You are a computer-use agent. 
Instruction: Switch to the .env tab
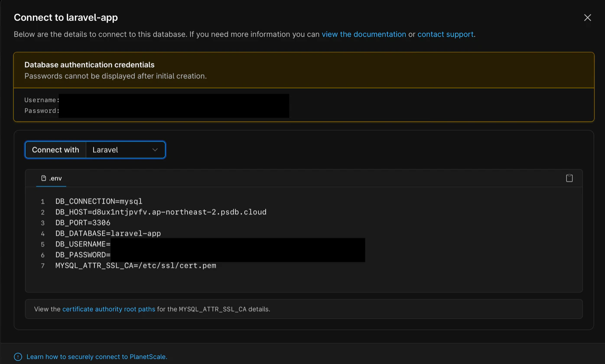[x=51, y=178]
